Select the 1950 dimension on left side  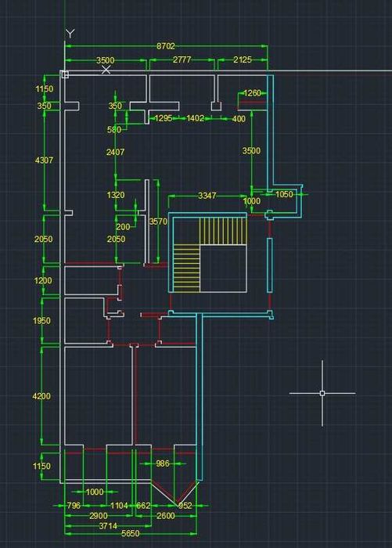tap(41, 320)
